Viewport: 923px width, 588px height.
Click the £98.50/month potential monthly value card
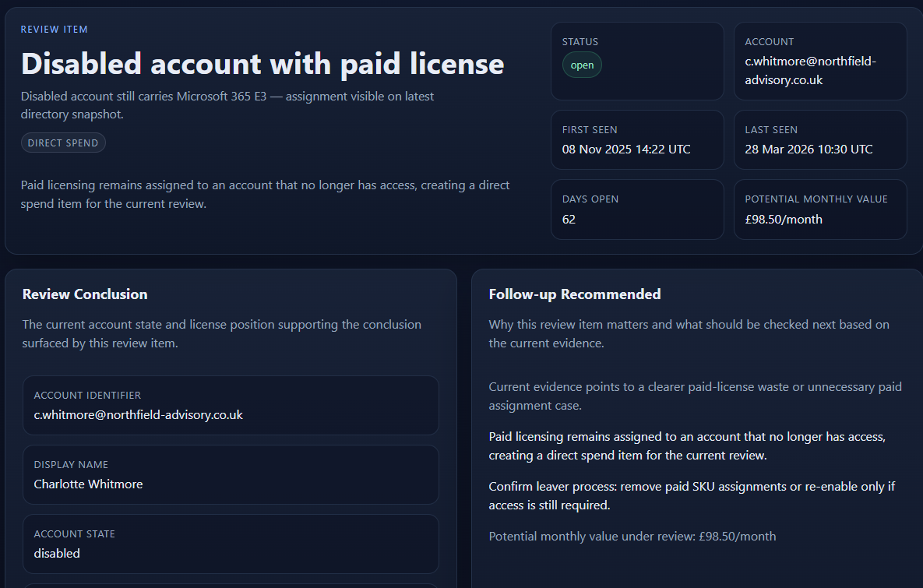click(820, 209)
